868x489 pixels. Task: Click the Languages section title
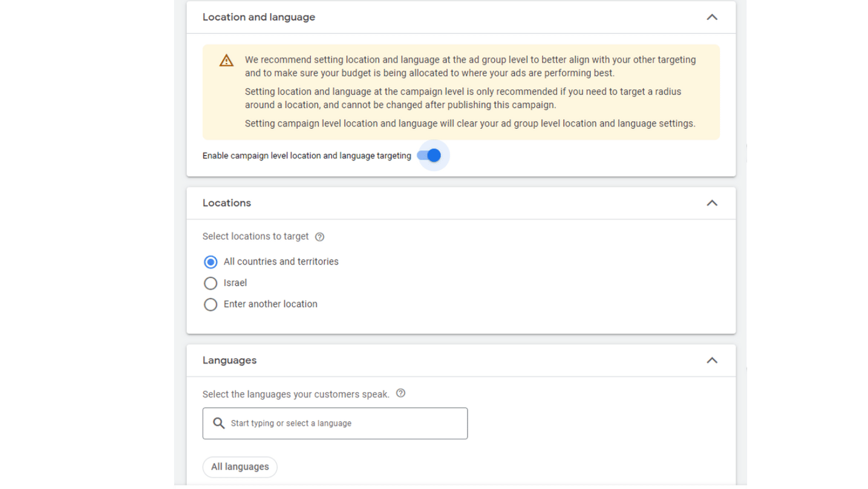pyautogui.click(x=229, y=360)
